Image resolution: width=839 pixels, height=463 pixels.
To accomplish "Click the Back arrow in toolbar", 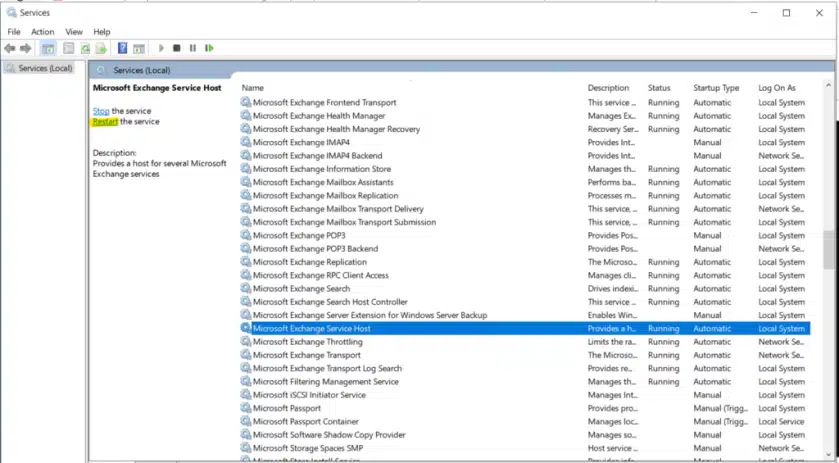I will 10,48.
